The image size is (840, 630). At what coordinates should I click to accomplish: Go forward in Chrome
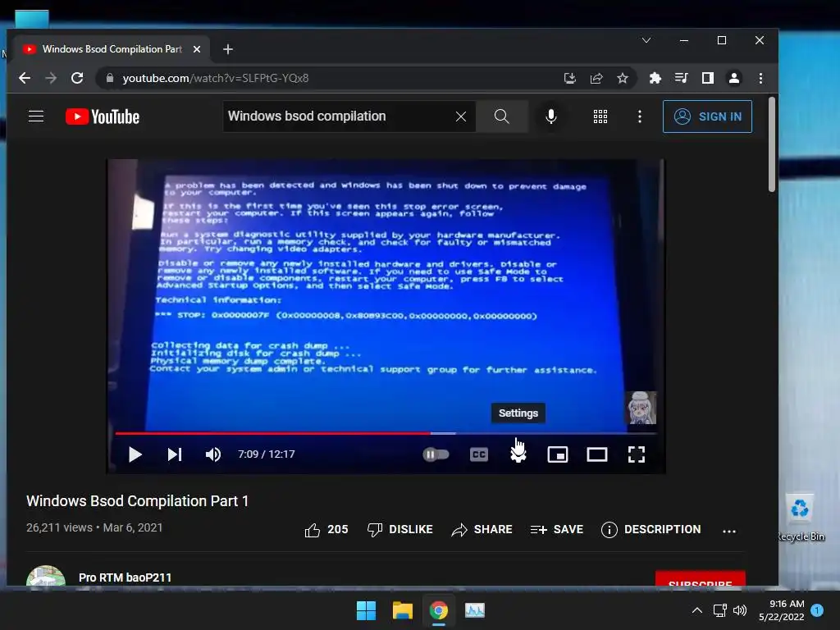(51, 78)
